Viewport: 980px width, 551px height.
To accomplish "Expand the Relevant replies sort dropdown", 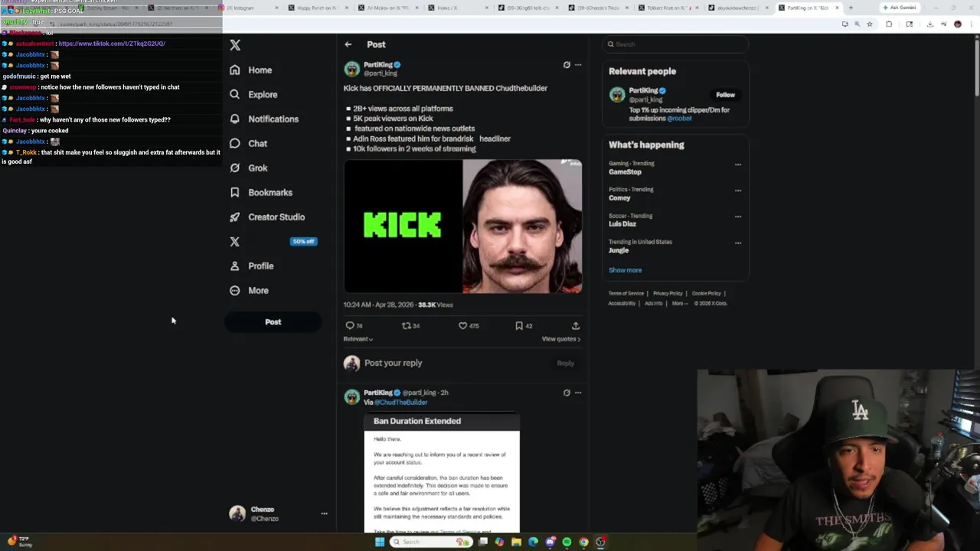I will [358, 339].
